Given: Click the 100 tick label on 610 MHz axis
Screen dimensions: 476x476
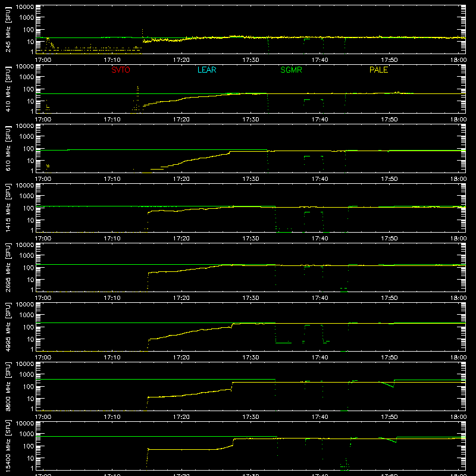Looking at the screenshot, I should pyautogui.click(x=29, y=149).
